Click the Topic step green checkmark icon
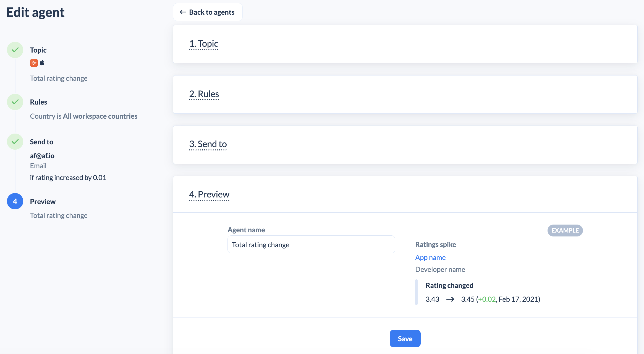This screenshot has height=354, width=644. 15,50
